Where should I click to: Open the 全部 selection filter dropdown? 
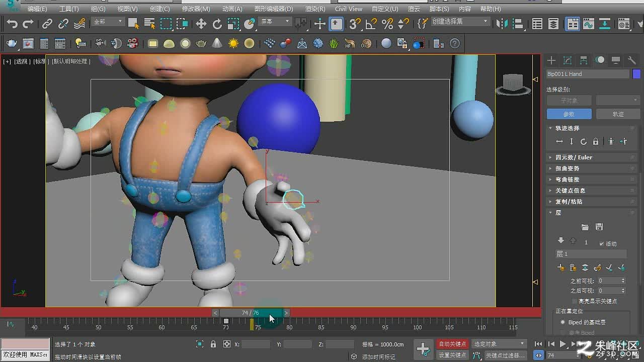click(x=108, y=22)
